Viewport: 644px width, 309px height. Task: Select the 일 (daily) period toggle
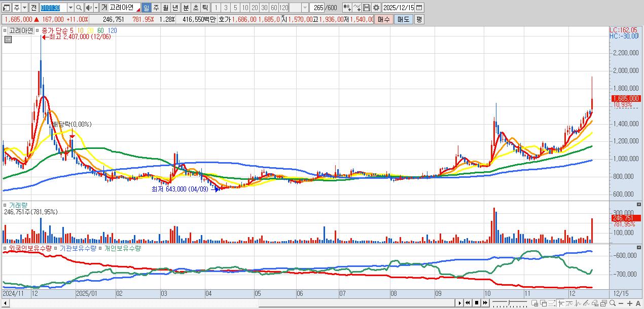(x=146, y=8)
